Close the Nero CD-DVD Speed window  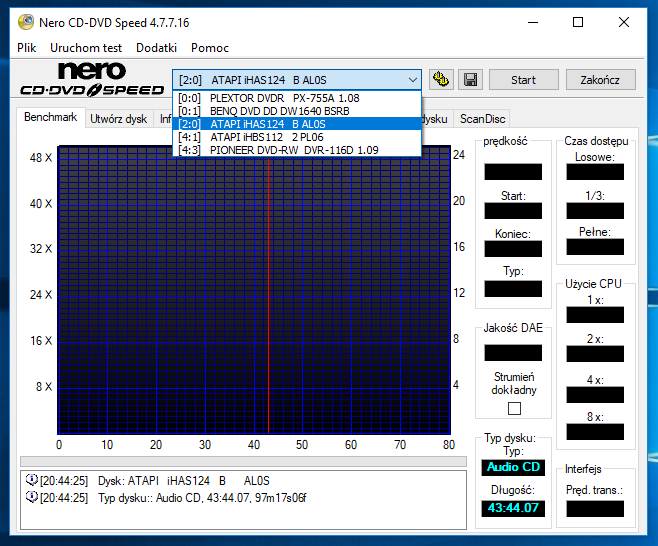pyautogui.click(x=624, y=22)
